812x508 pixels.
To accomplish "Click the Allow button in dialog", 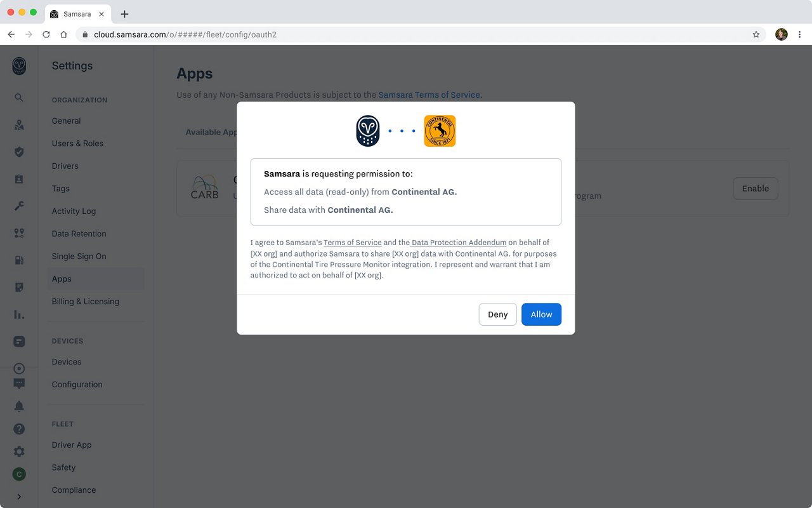I will click(x=541, y=314).
